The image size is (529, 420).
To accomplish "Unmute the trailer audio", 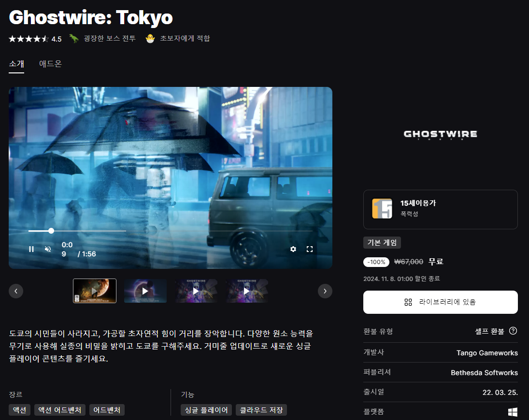I will [x=48, y=249].
